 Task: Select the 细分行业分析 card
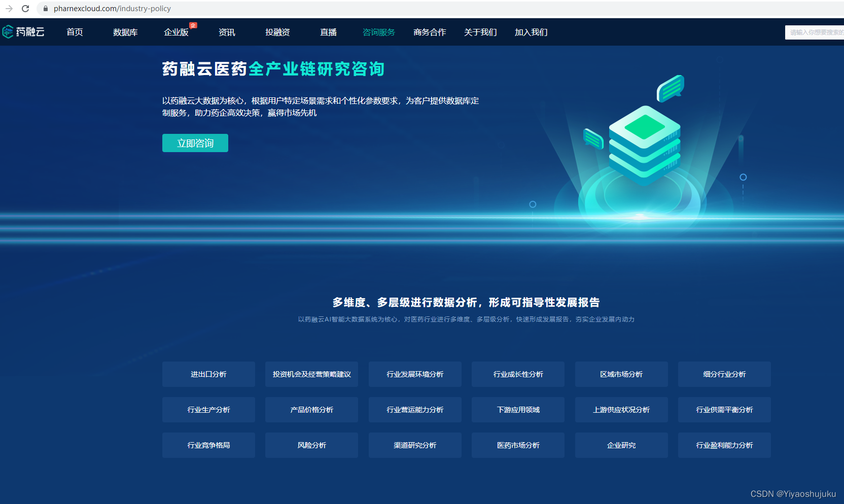[724, 374]
